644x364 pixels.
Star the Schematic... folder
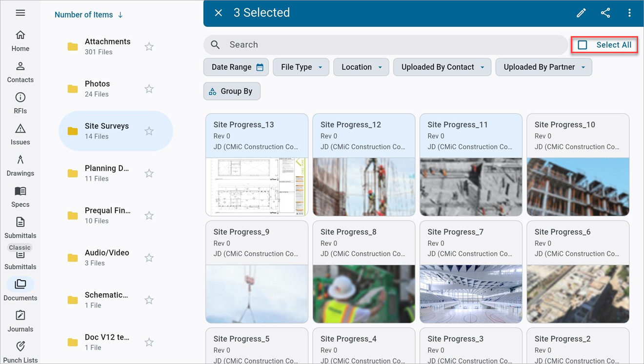(x=149, y=300)
